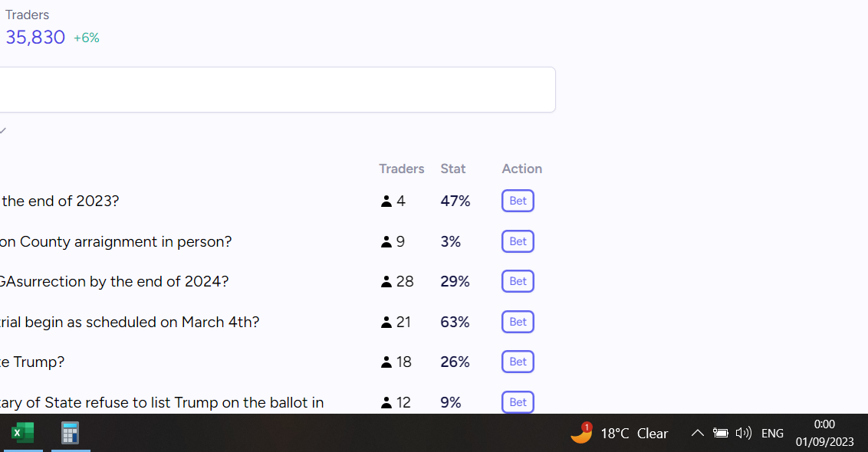
Task: Bet on the 29% end of 2024 market
Action: click(x=518, y=281)
